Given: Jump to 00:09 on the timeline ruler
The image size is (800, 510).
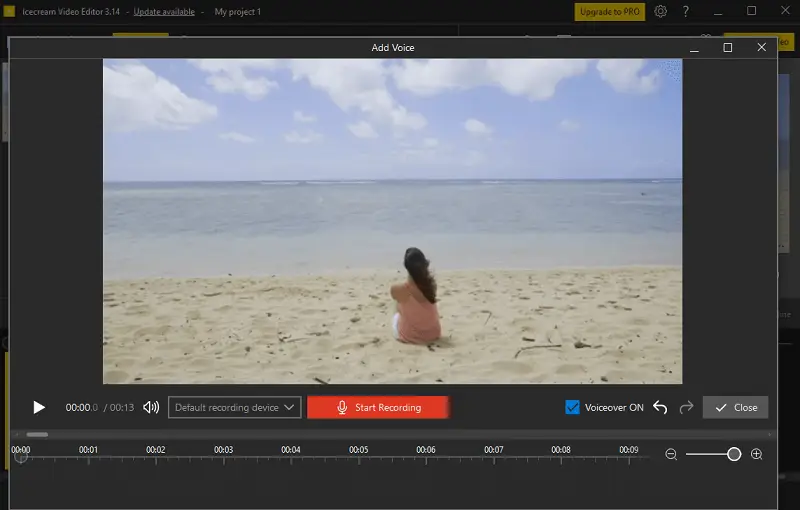Looking at the screenshot, I should point(629,450).
